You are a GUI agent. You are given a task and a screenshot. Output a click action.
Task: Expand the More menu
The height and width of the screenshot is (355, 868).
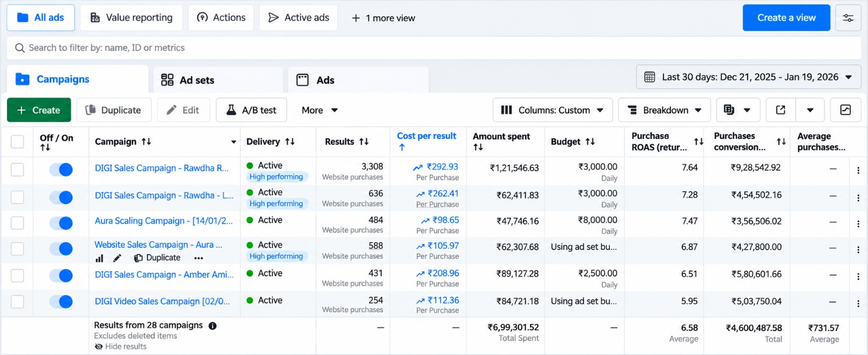pyautogui.click(x=320, y=110)
